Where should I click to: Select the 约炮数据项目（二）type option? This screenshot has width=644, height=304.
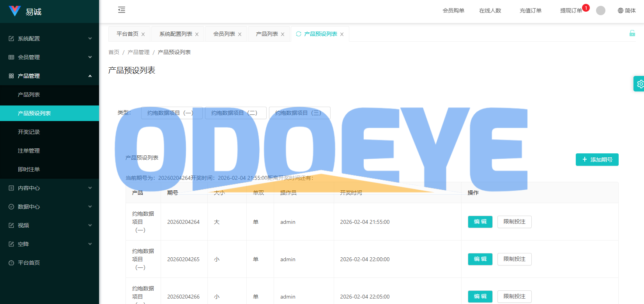click(x=236, y=113)
